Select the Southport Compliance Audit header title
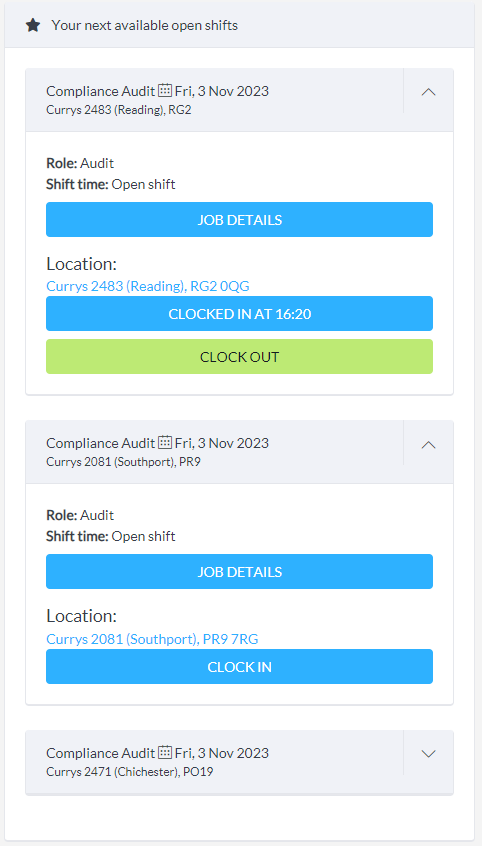The image size is (482, 846). (100, 443)
